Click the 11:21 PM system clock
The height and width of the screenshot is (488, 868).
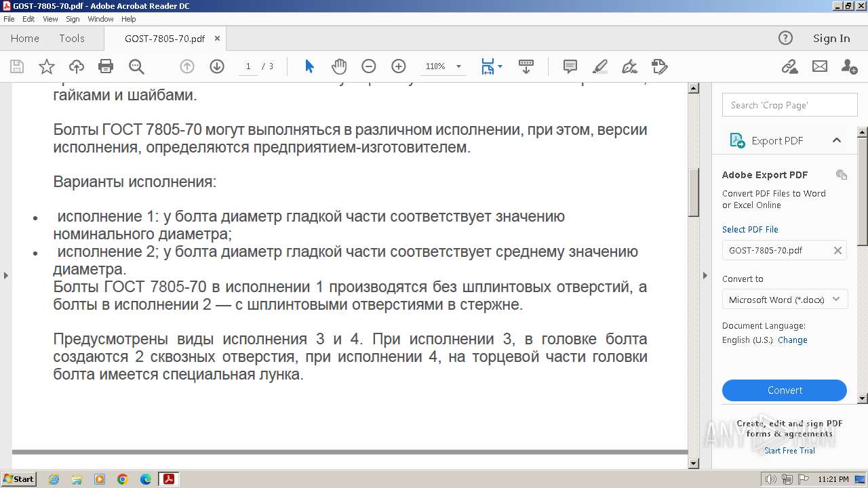833,479
